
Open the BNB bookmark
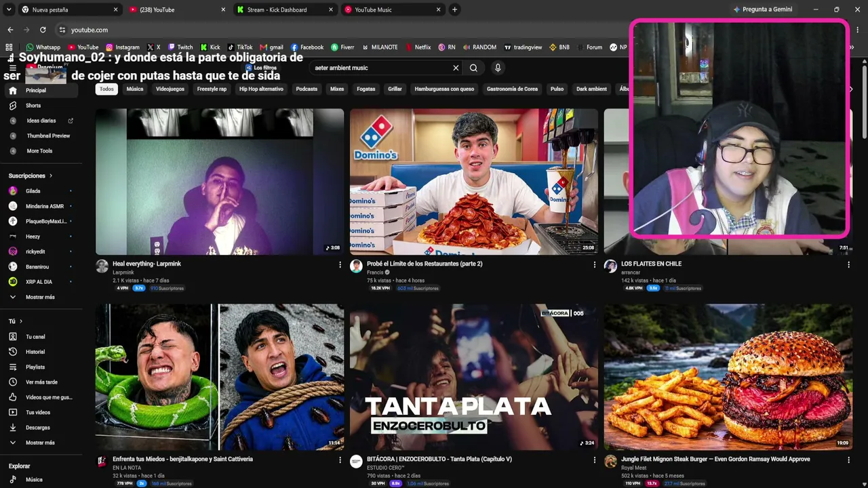[559, 47]
